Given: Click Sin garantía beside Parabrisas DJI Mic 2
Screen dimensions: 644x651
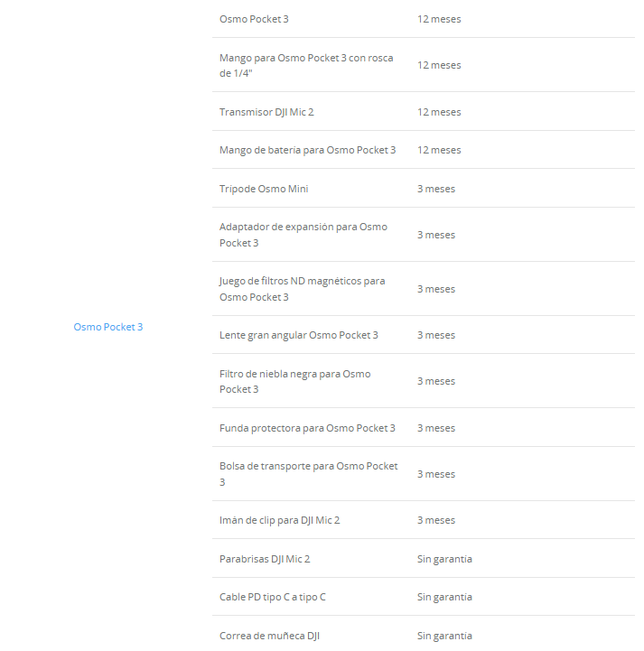Looking at the screenshot, I should (x=444, y=559).
